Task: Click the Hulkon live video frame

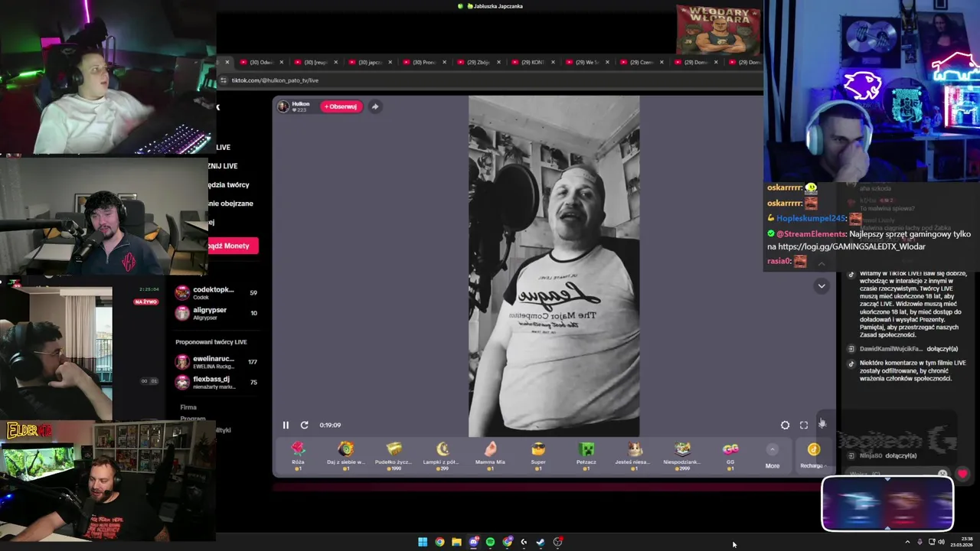Action: click(554, 266)
